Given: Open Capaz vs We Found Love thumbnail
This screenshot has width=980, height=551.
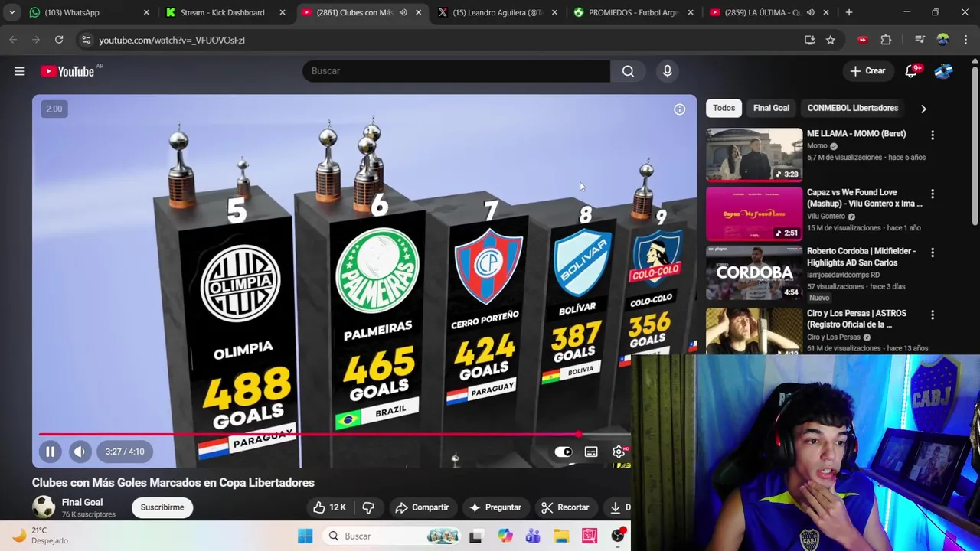Looking at the screenshot, I should (x=754, y=214).
